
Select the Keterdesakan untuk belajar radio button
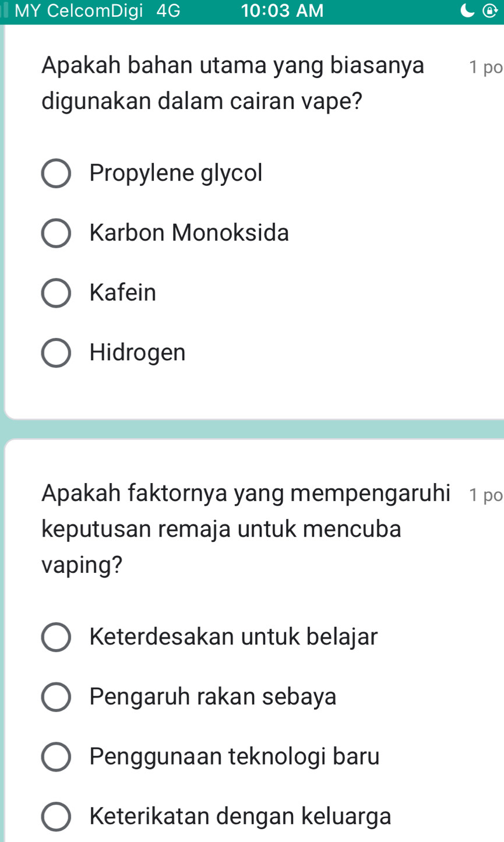coord(57,637)
